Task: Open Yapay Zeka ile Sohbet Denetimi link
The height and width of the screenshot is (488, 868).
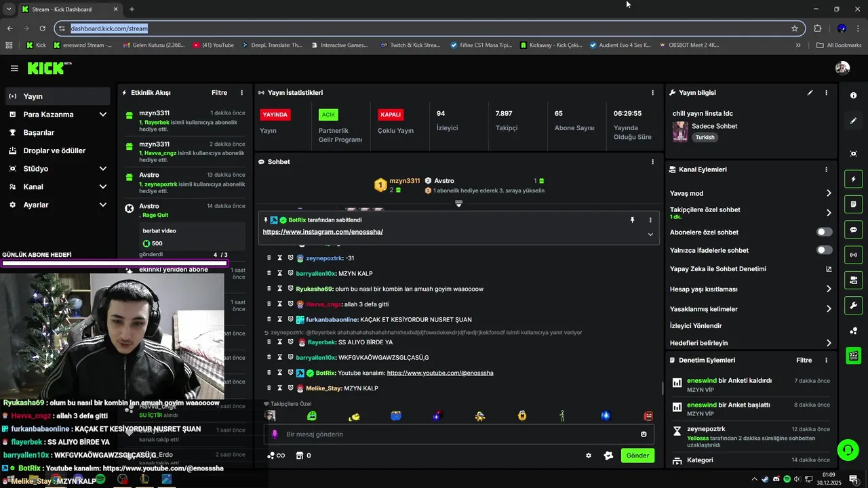Action: (751, 269)
